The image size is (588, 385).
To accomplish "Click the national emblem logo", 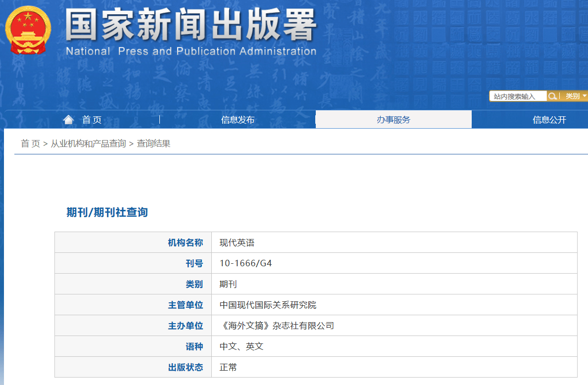I will (x=28, y=30).
